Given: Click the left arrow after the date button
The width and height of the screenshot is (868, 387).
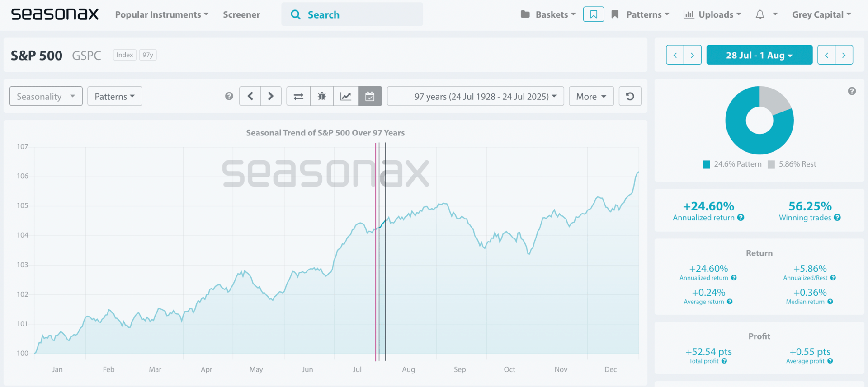Looking at the screenshot, I should click(x=826, y=55).
